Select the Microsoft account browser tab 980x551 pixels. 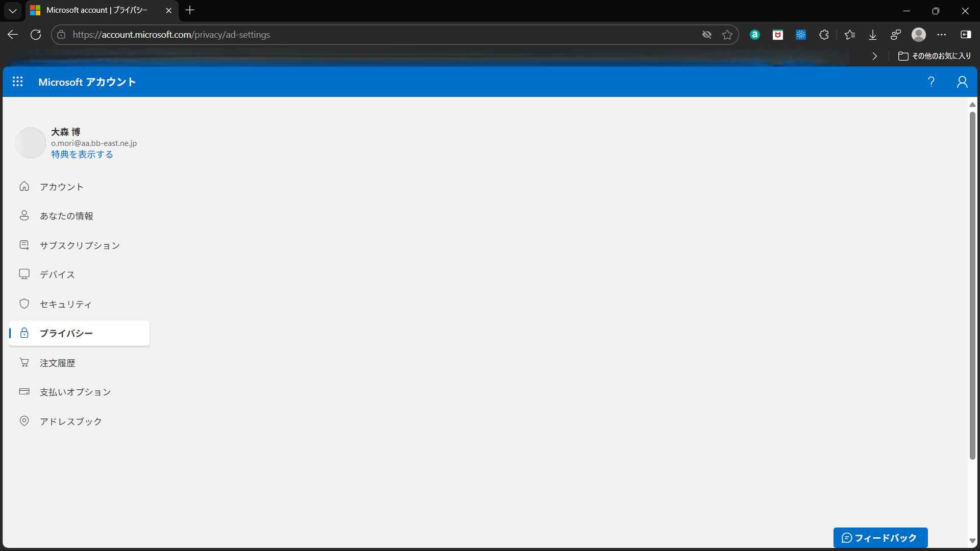click(101, 10)
